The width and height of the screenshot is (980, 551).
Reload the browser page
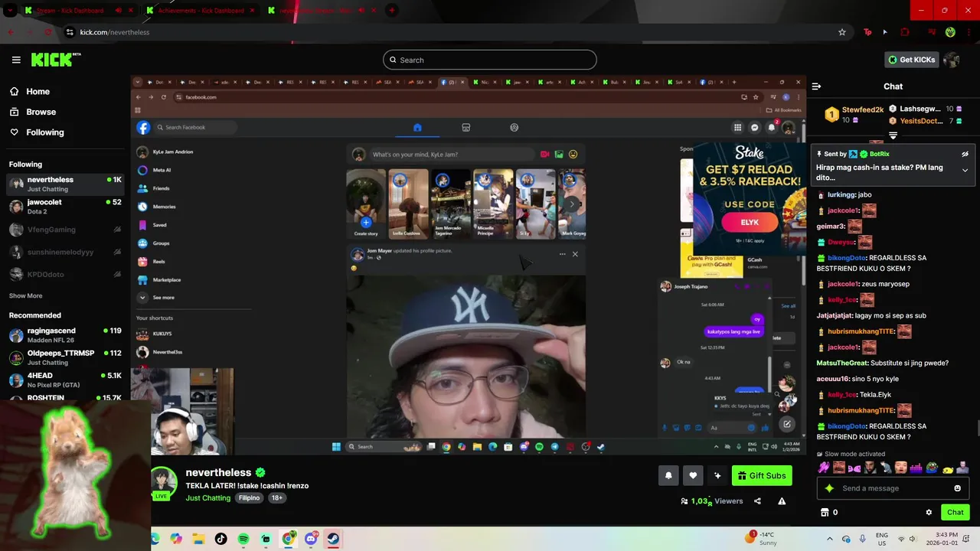(48, 32)
